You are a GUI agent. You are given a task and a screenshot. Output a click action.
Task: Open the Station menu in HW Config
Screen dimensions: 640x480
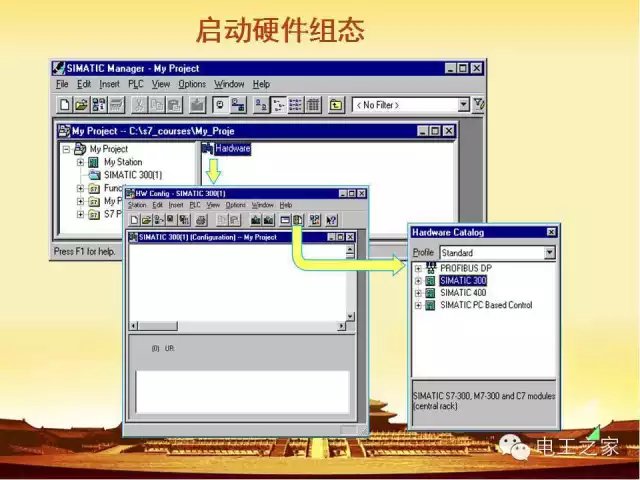pyautogui.click(x=136, y=205)
